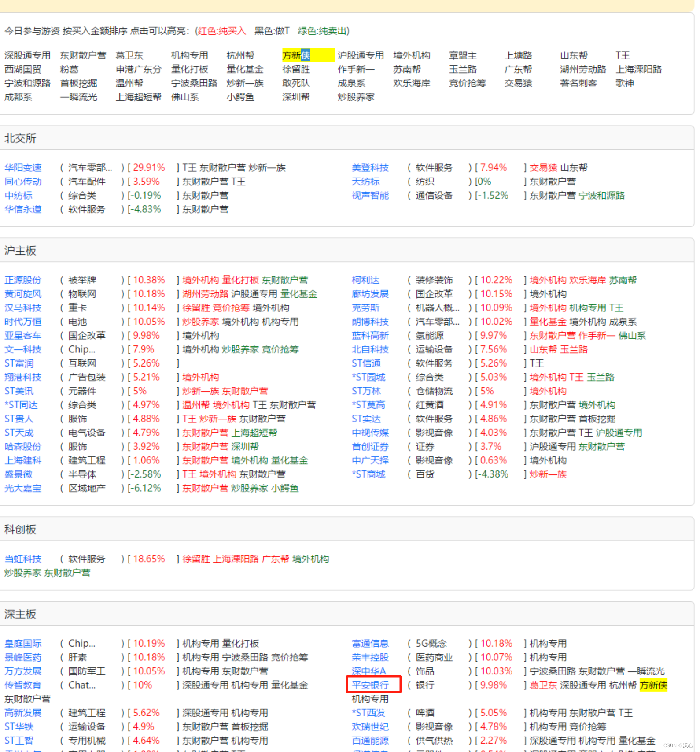Click 葛卫东 in the top trader filter list
Image resolution: width=700 pixels, height=752 pixels.
tap(129, 56)
